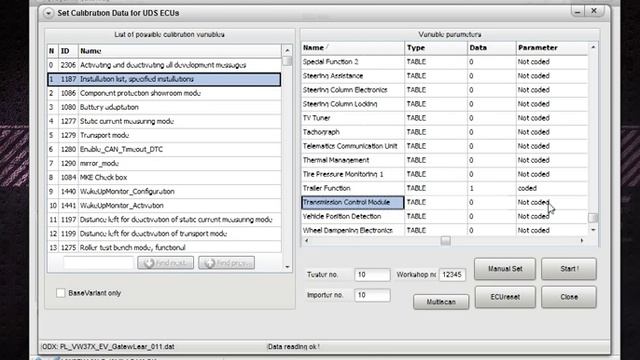Click the title bar dropdown arrow icon
The height and width of the screenshot is (360, 640).
(48, 13)
